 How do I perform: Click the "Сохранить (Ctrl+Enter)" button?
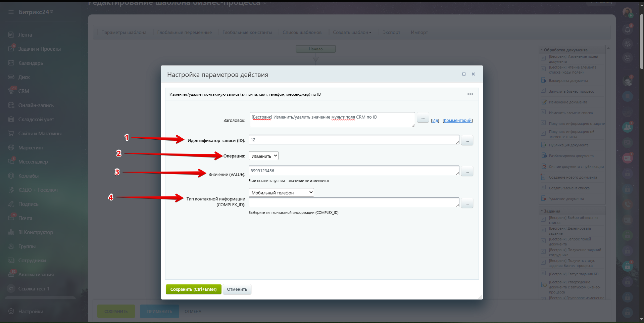point(193,289)
